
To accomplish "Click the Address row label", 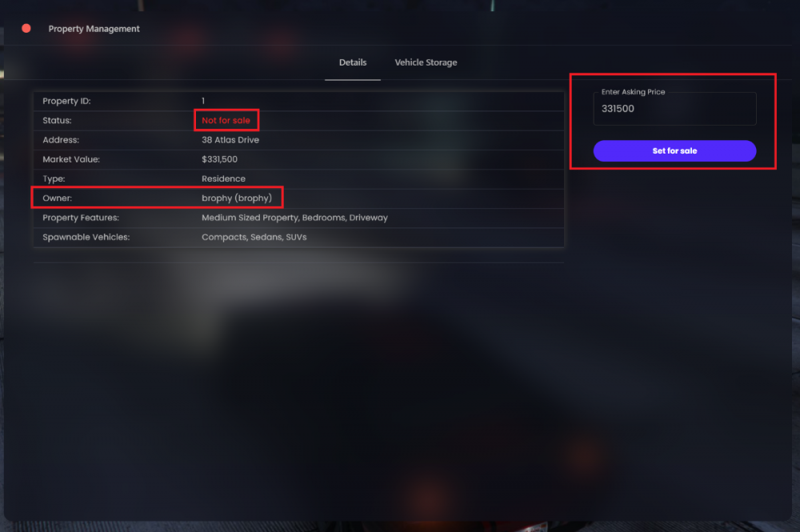I will click(x=61, y=140).
